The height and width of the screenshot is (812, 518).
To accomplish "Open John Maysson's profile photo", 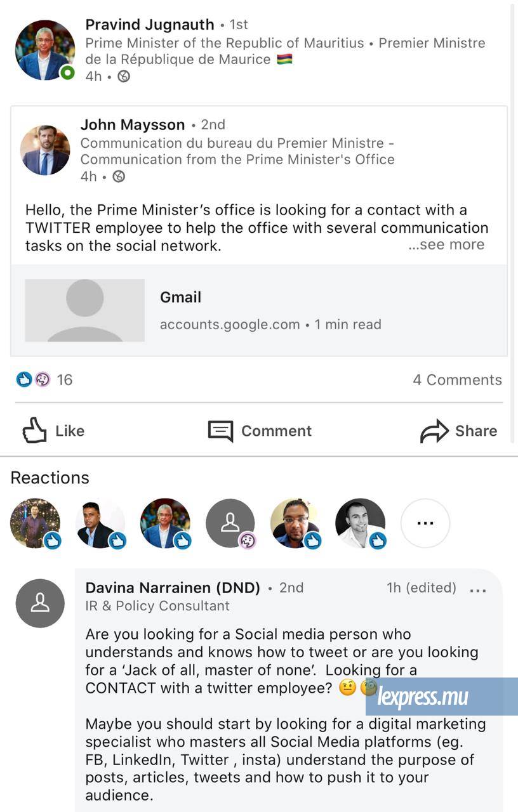I will click(x=45, y=150).
